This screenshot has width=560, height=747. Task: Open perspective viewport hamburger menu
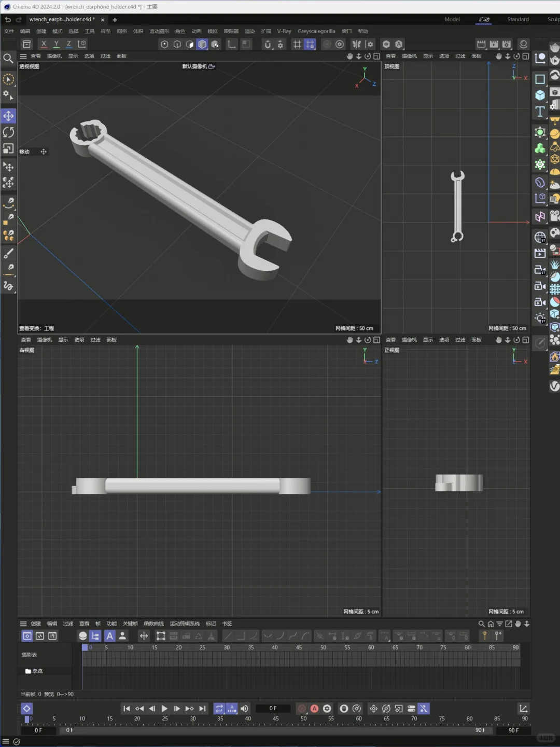(23, 56)
